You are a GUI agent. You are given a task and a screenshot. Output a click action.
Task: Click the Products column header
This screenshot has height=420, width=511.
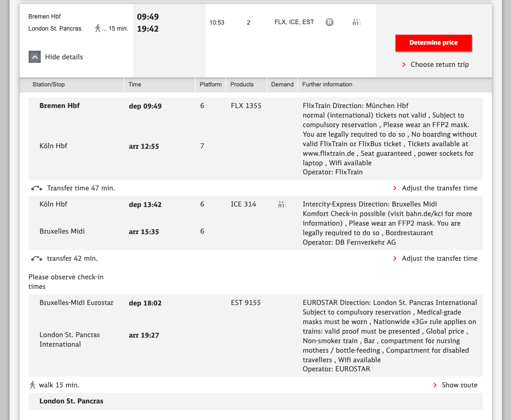click(x=242, y=84)
